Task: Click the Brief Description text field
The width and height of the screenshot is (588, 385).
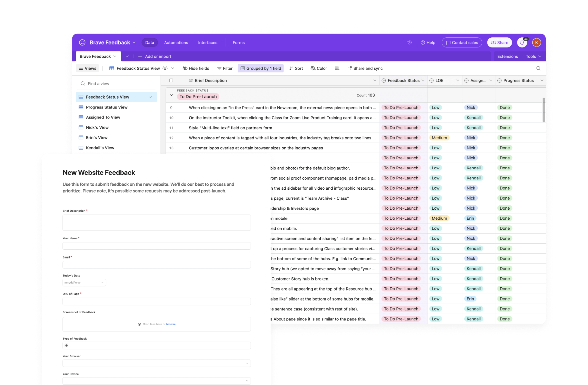Action: tap(157, 222)
